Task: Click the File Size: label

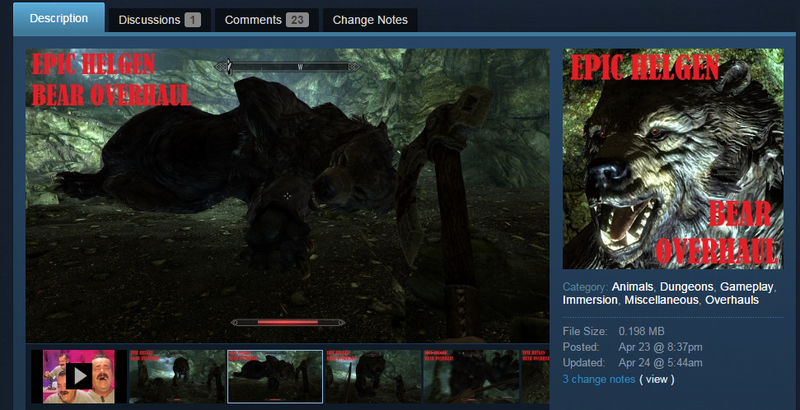Action: [x=585, y=331]
